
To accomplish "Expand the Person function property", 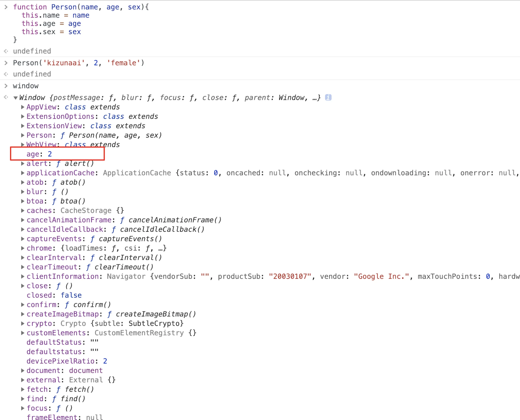I will point(23,135).
